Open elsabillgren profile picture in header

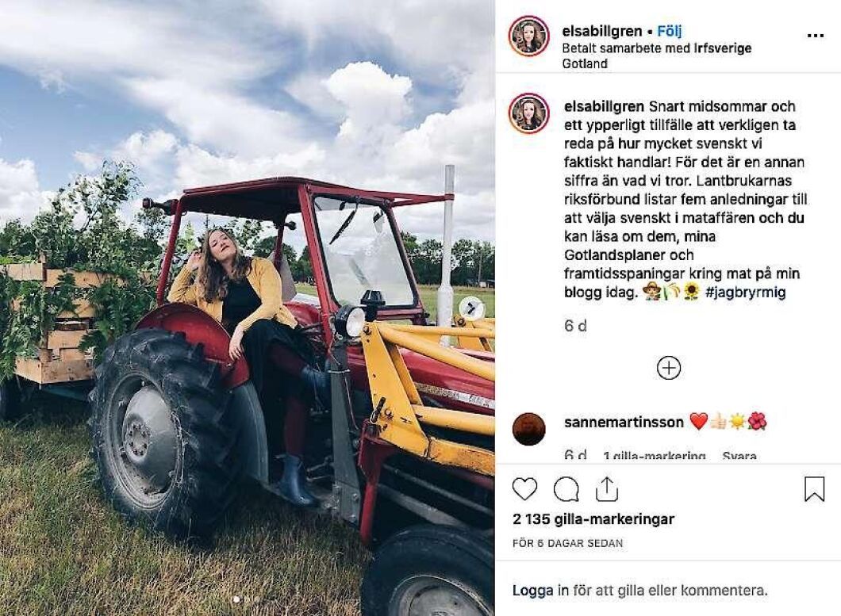[529, 36]
